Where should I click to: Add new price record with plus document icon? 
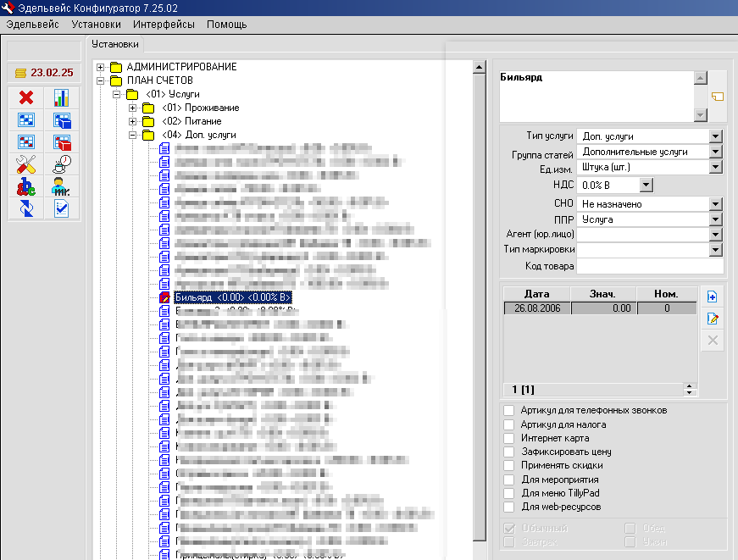pos(713,297)
